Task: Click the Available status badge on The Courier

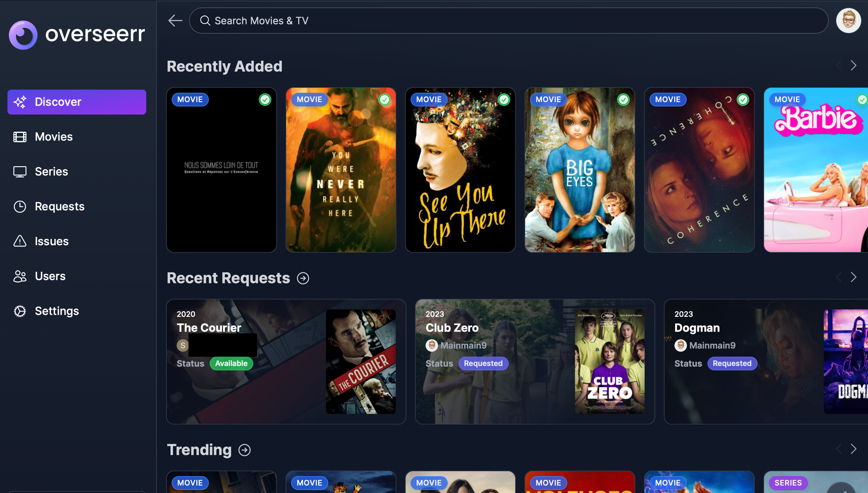Action: 231,363
